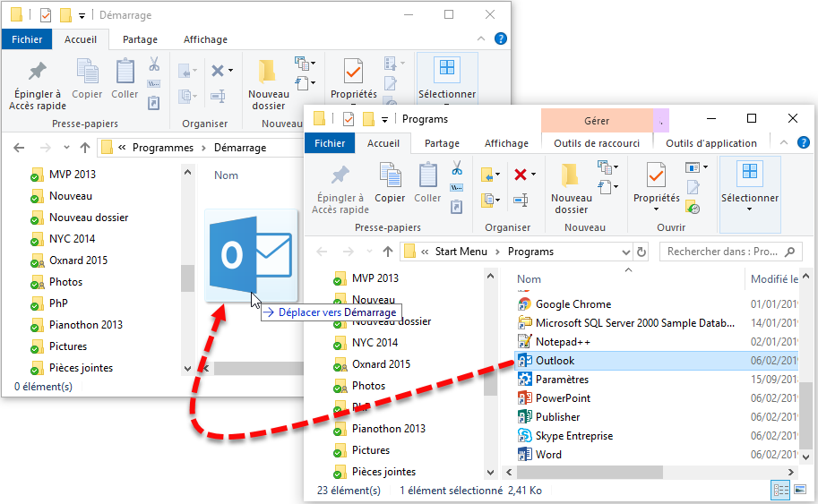Screen dimensions: 818x504
Task: Switch to details view in Programs status bar
Action: (x=779, y=490)
